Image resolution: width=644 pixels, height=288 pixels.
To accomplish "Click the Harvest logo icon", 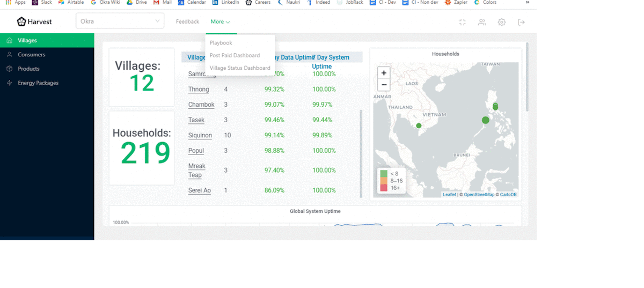I will point(21,21).
